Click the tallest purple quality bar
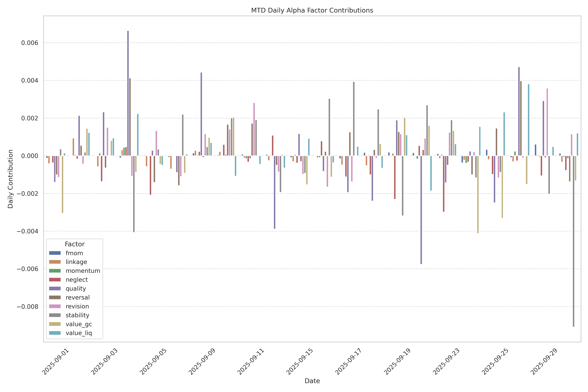The width and height of the screenshot is (588, 392). coord(128,93)
